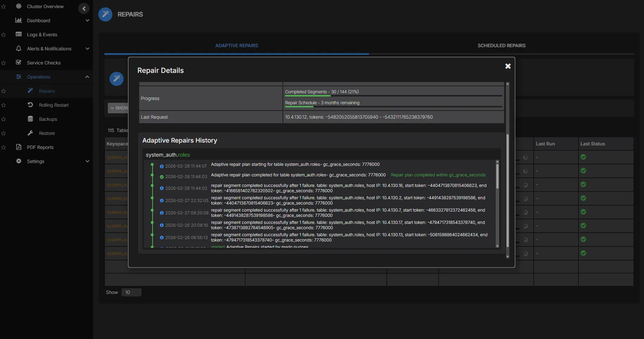This screenshot has height=339, width=644.
Task: Toggle favorite star beside PDF Reports
Action: 4,147
